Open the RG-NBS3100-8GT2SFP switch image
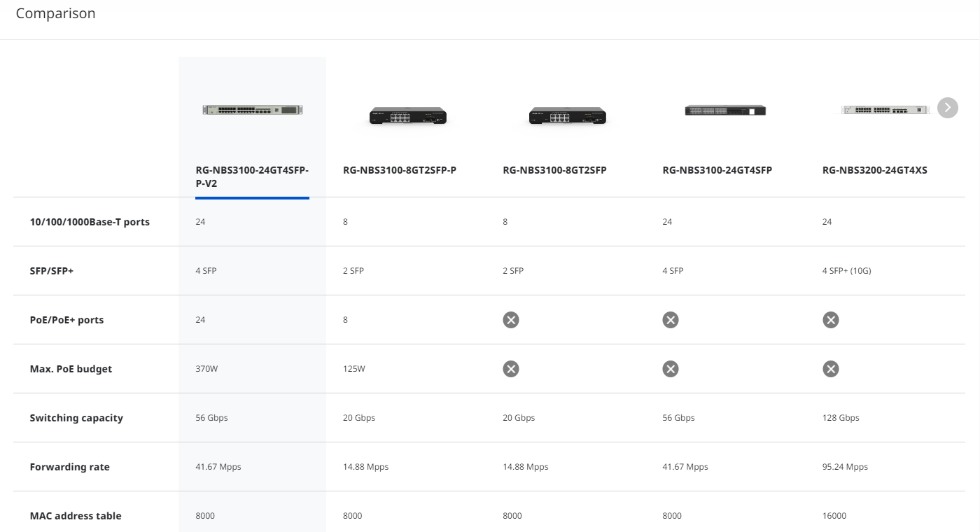Image resolution: width=980 pixels, height=532 pixels. pos(568,116)
